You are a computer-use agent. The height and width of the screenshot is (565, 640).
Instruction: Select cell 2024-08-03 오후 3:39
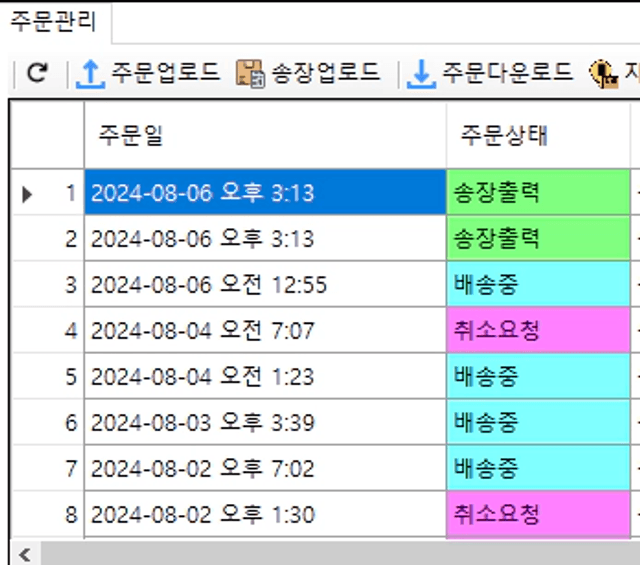(x=265, y=422)
